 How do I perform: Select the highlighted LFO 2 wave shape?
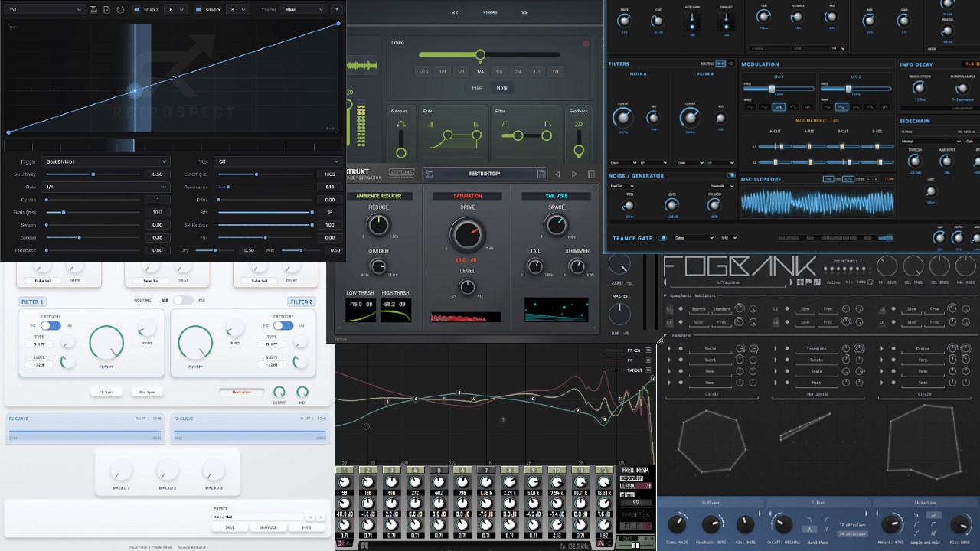point(841,107)
